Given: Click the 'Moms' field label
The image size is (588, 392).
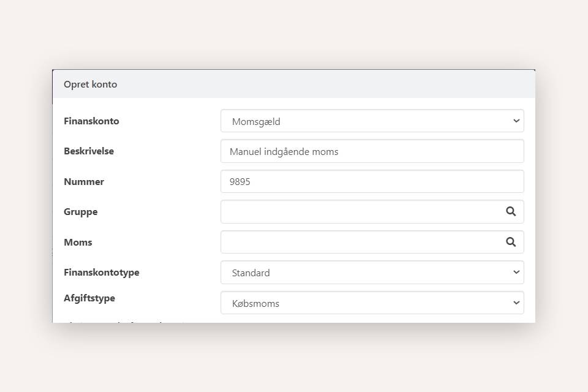Looking at the screenshot, I should (x=78, y=243).
